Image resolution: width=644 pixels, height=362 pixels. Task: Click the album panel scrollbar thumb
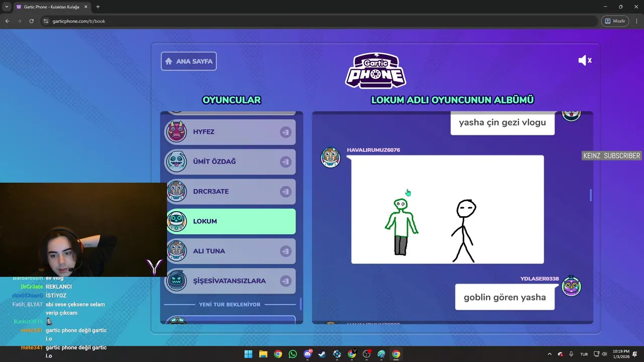click(x=591, y=195)
